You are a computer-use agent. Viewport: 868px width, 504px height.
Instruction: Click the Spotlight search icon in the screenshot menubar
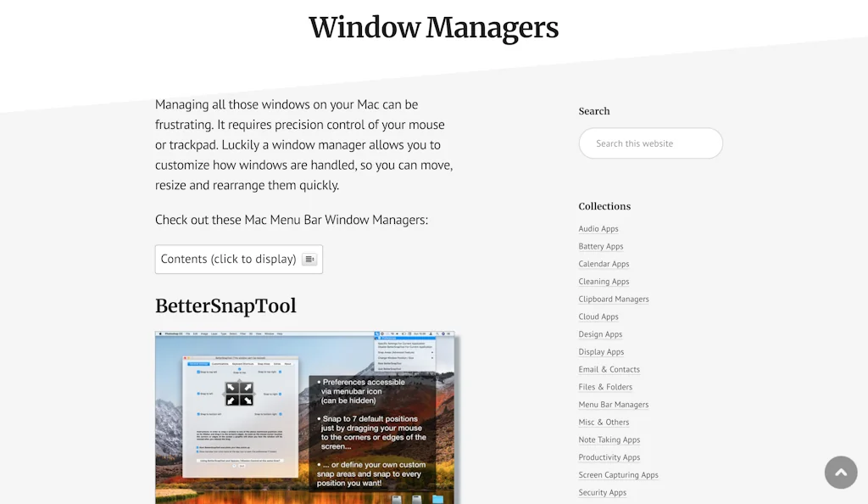click(437, 333)
